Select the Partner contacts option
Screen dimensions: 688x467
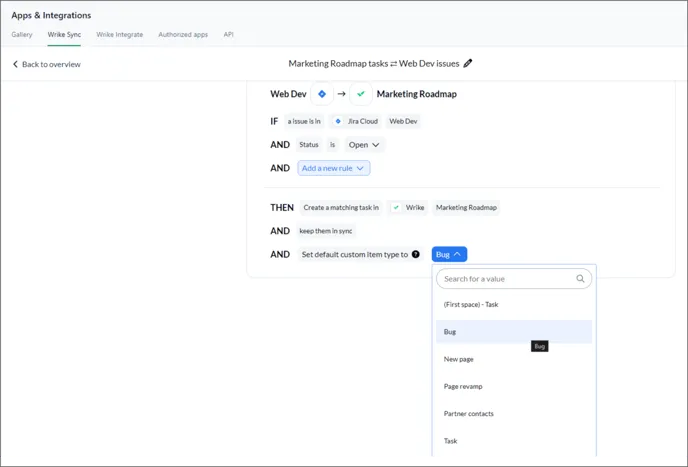coord(514,413)
